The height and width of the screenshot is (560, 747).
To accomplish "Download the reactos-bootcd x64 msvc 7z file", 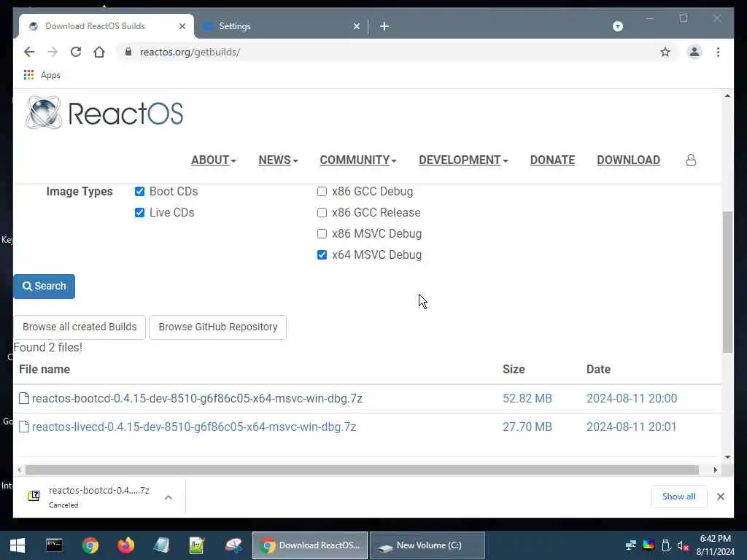I will (197, 399).
